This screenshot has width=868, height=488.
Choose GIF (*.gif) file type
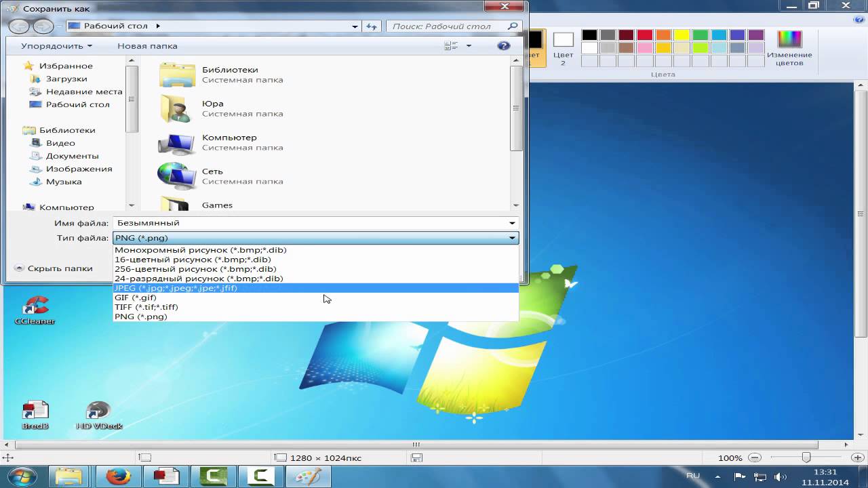315,298
